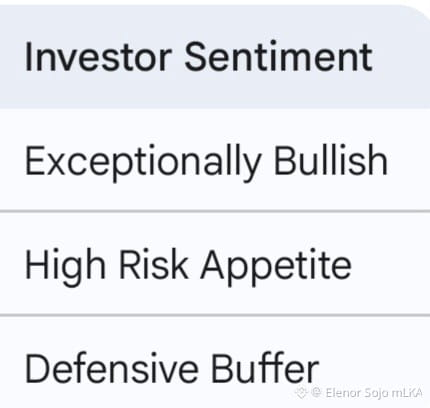The width and height of the screenshot is (430, 408).
Task: Click the divider line below Exceptionally Bullish
Action: pyautogui.click(x=215, y=211)
